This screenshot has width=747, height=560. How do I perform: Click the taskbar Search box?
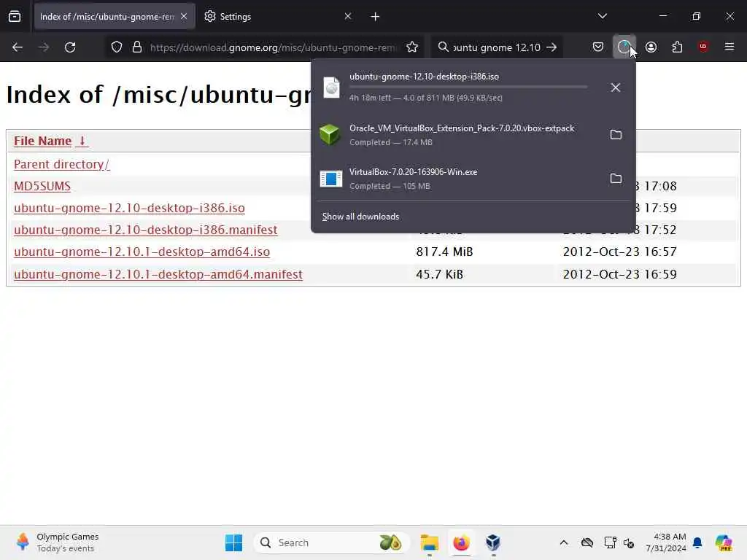coord(332,542)
